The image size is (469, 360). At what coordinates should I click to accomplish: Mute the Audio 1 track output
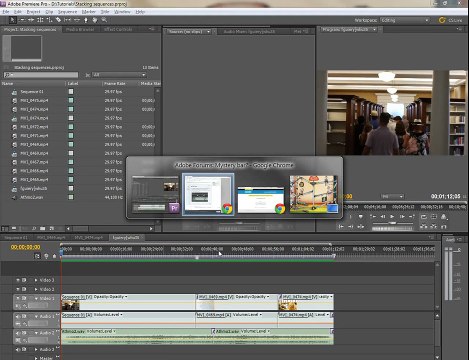[18, 317]
